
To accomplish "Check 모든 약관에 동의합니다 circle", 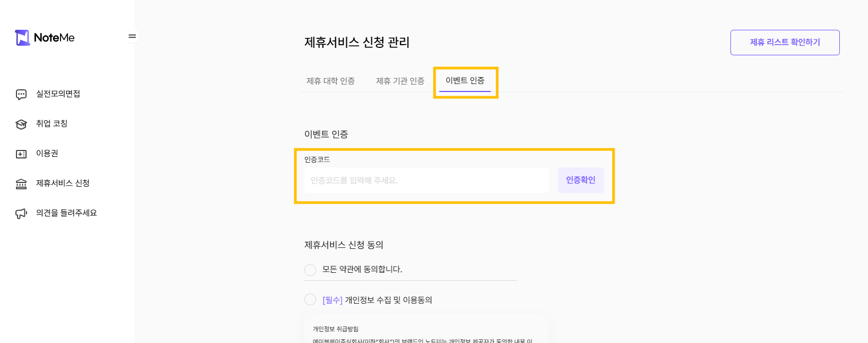I will click(310, 270).
